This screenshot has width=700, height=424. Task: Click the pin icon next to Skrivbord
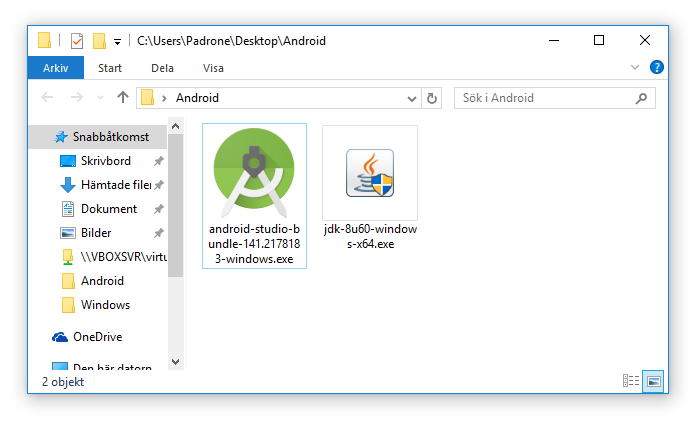tap(158, 161)
